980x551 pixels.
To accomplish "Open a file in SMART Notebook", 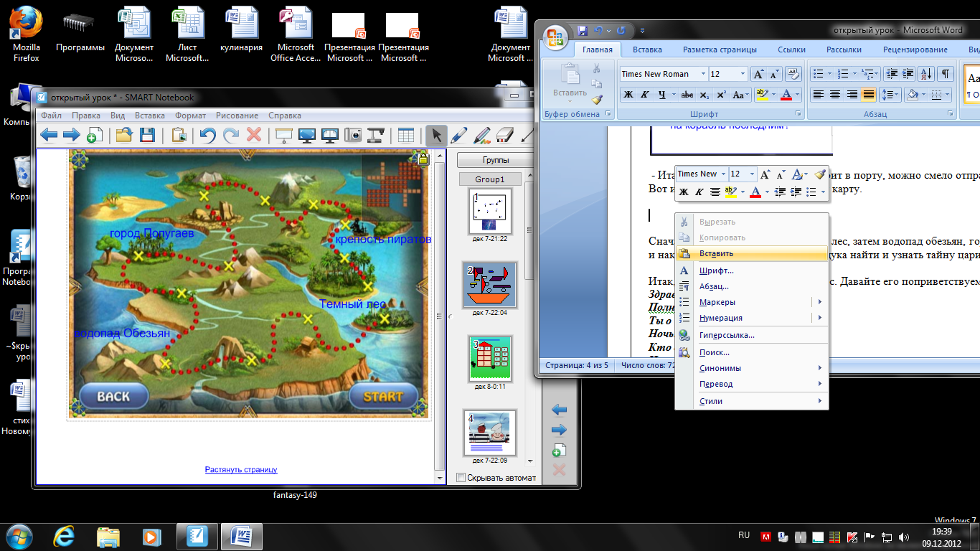I will [x=124, y=135].
